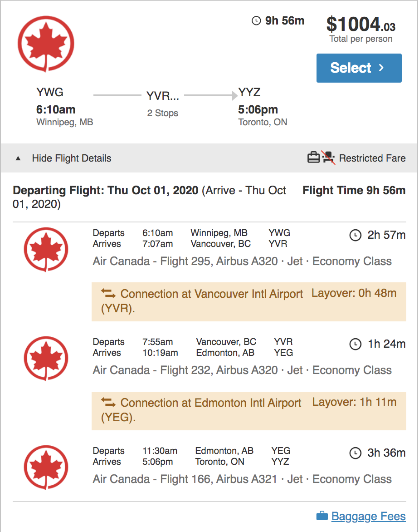Viewport: 419px width, 532px height.
Task: Collapse details with the Hide Flight Details triangle
Action: [18, 158]
